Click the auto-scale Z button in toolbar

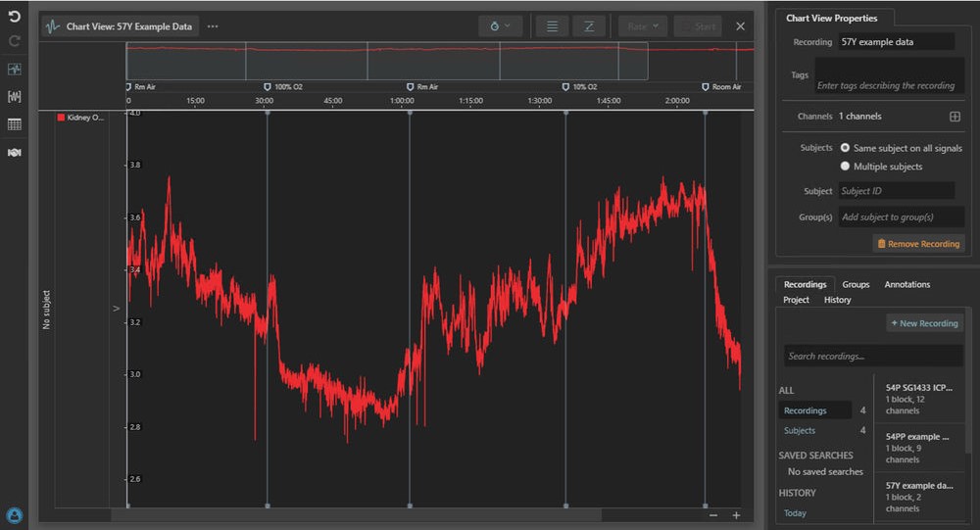[589, 26]
